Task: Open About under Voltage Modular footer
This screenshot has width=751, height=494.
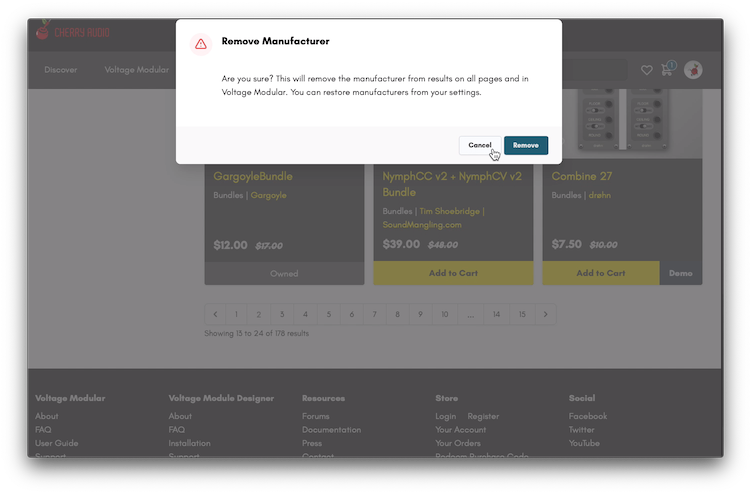Action: (46, 416)
